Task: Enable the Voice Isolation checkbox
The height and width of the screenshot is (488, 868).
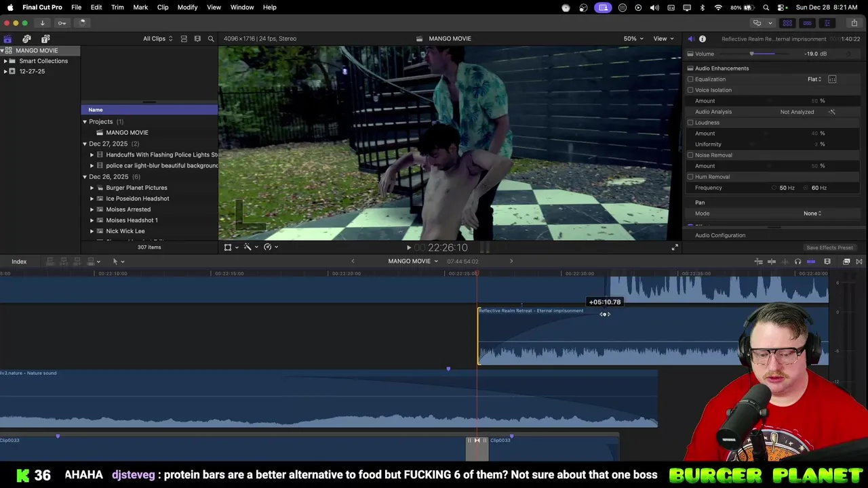Action: [x=690, y=90]
